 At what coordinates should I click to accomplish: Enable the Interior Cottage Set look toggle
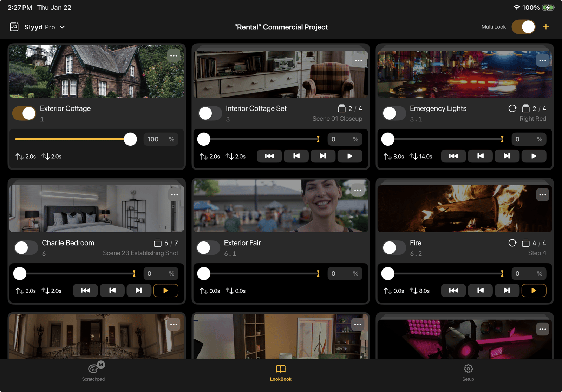(x=210, y=113)
